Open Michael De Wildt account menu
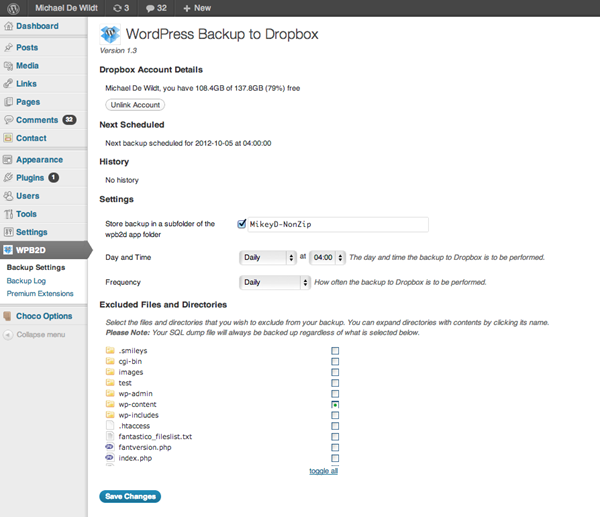Viewport: 600px width, 517px height. point(67,8)
